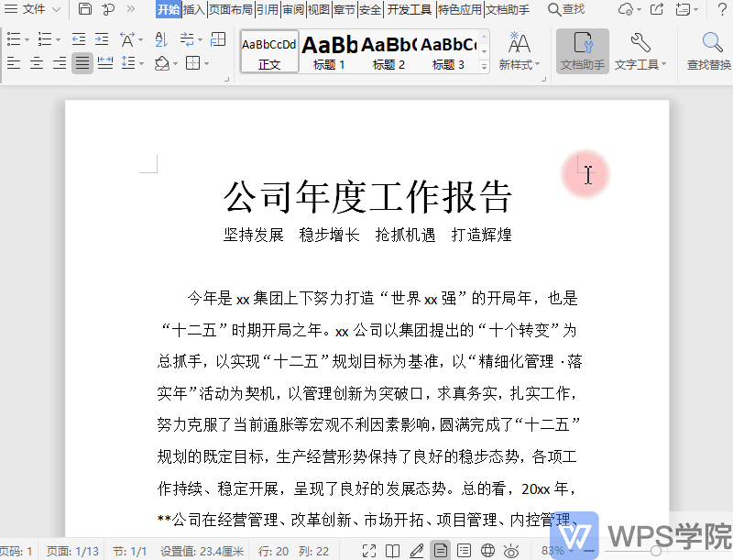Expand the arrow beside 文件
The image size is (733, 560).
point(56,9)
